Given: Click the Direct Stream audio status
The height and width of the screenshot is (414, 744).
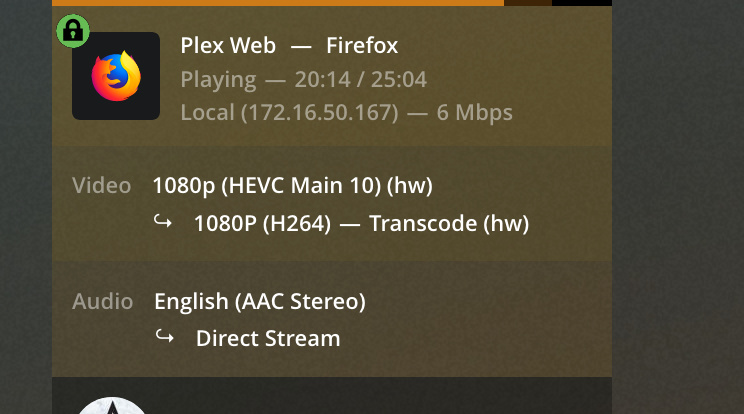Looking at the screenshot, I should [268, 338].
